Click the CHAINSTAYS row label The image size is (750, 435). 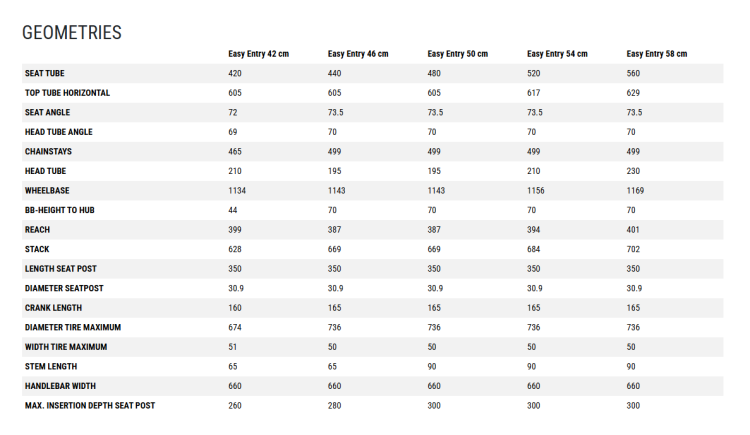click(x=48, y=152)
